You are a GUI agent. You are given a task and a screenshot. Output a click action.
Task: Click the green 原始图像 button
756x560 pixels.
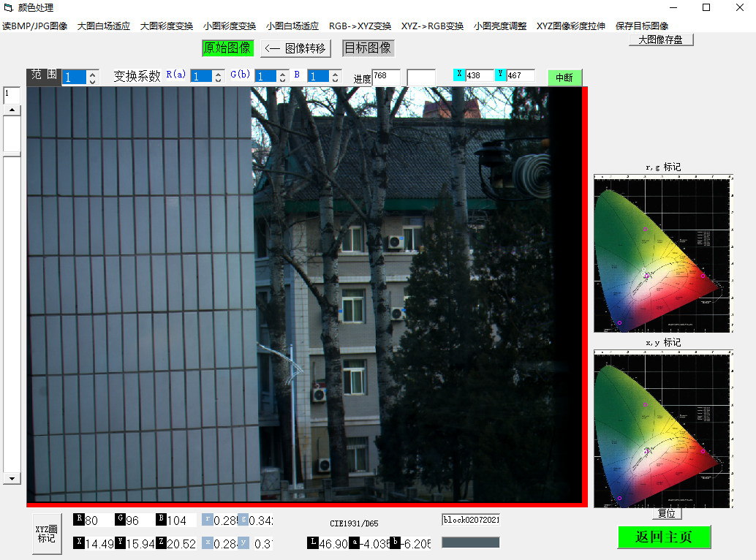coord(227,48)
